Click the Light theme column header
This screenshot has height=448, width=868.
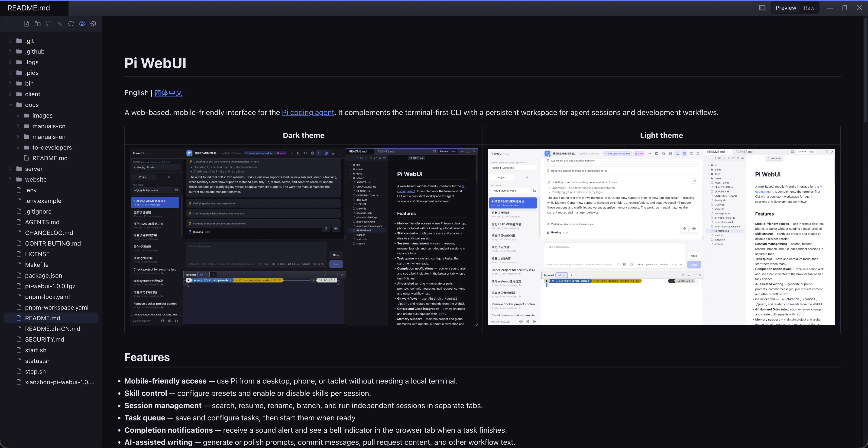[x=661, y=135]
